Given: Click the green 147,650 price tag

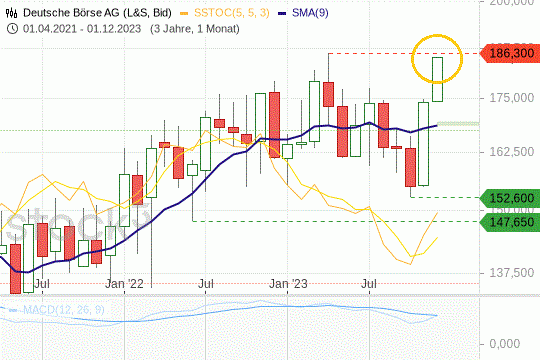Looking at the screenshot, I should coord(510,222).
